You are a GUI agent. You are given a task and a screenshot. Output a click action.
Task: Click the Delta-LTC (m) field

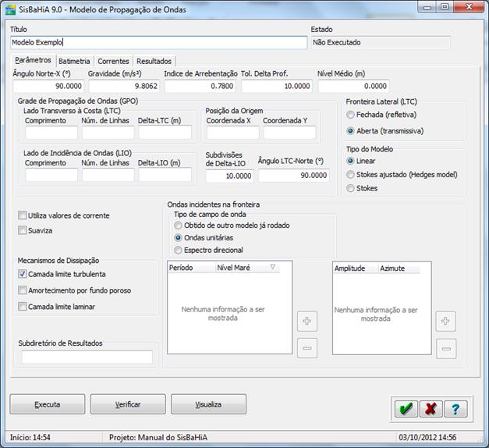point(165,133)
